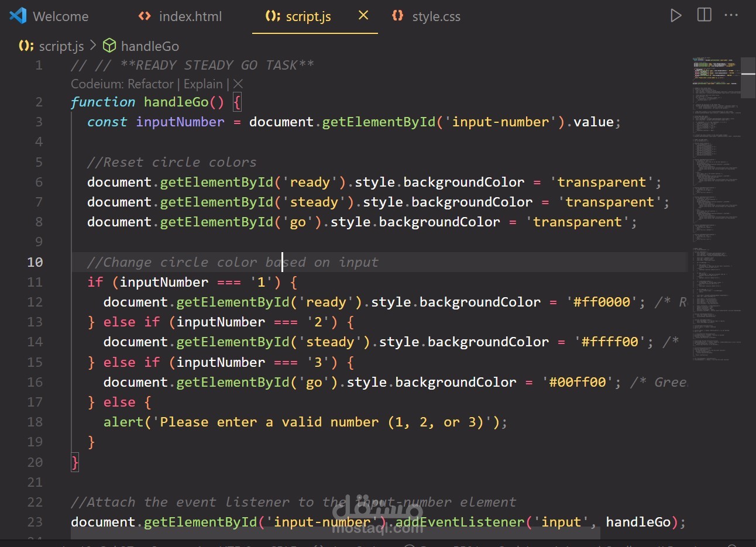Click script.js in the breadcrumb
This screenshot has width=756, height=547.
[61, 46]
